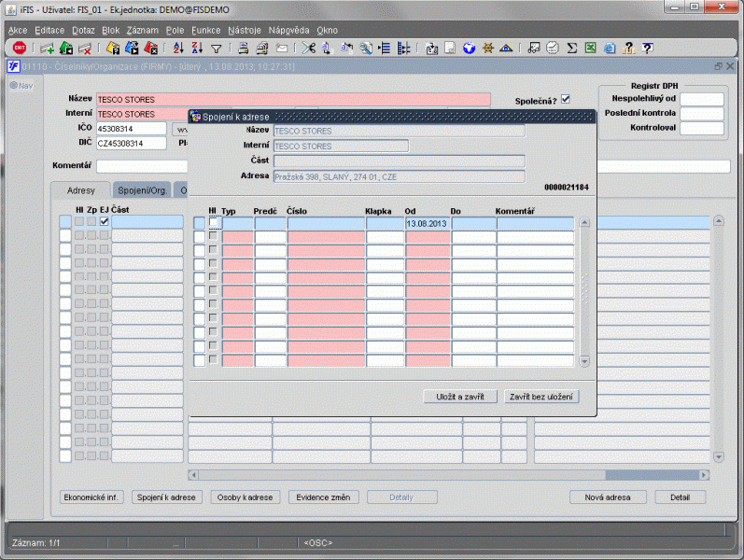Viewport: 744px width, 560px height.
Task: Switch to the Spojení/Org. tab
Action: pos(143,190)
